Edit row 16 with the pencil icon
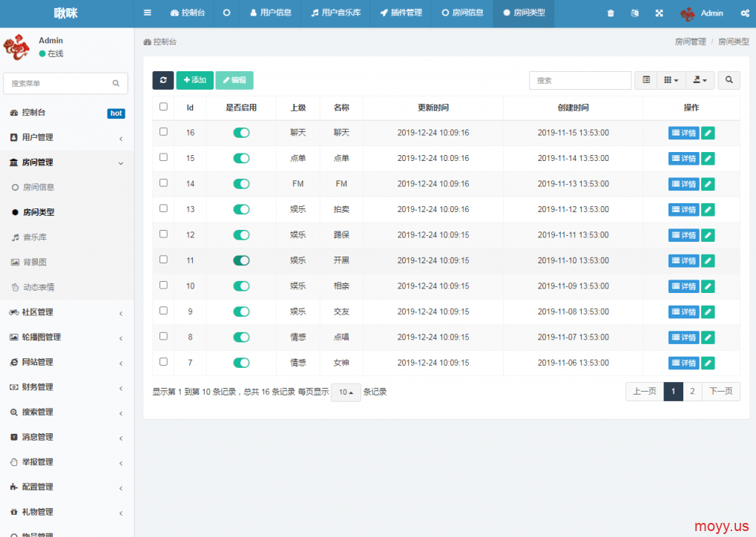 (x=708, y=133)
